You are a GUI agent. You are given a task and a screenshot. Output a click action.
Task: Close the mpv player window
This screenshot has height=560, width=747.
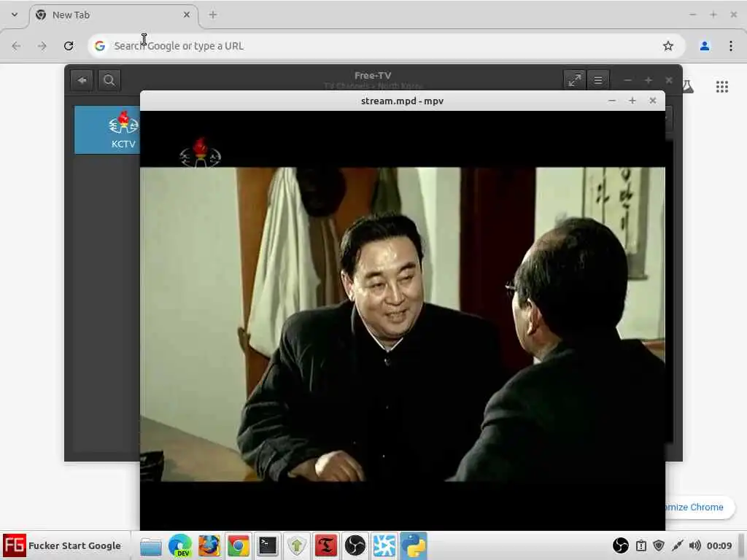[653, 101]
